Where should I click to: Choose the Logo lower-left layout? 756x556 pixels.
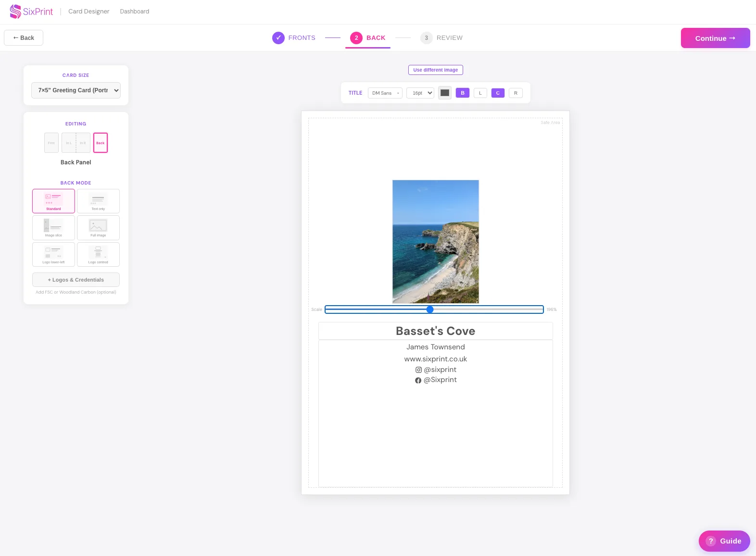tap(53, 254)
